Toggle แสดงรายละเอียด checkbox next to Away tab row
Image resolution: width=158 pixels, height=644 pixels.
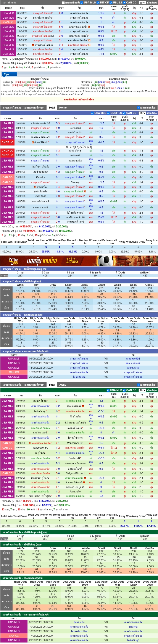(x=139, y=385)
